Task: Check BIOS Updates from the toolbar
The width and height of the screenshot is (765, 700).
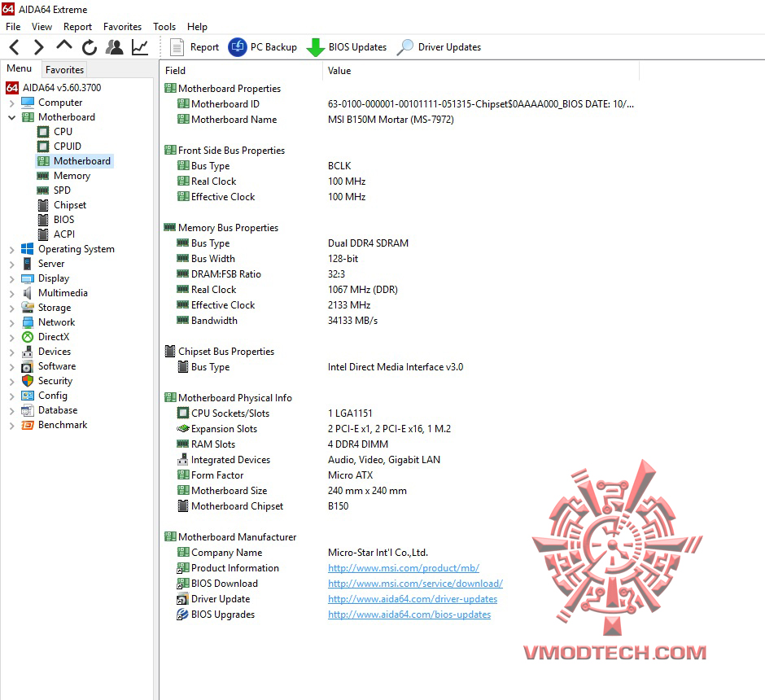Action: click(x=347, y=47)
